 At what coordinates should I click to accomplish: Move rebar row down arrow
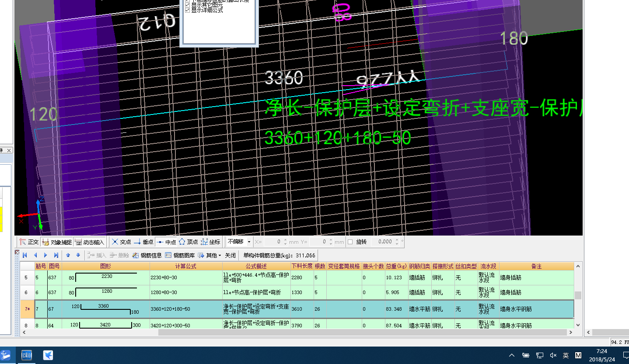click(x=78, y=255)
